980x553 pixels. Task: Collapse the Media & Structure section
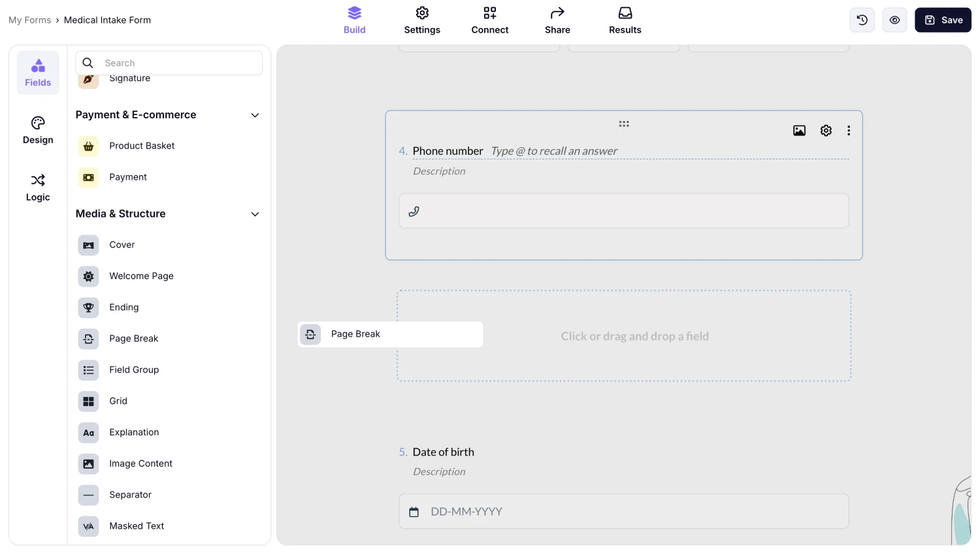(255, 214)
